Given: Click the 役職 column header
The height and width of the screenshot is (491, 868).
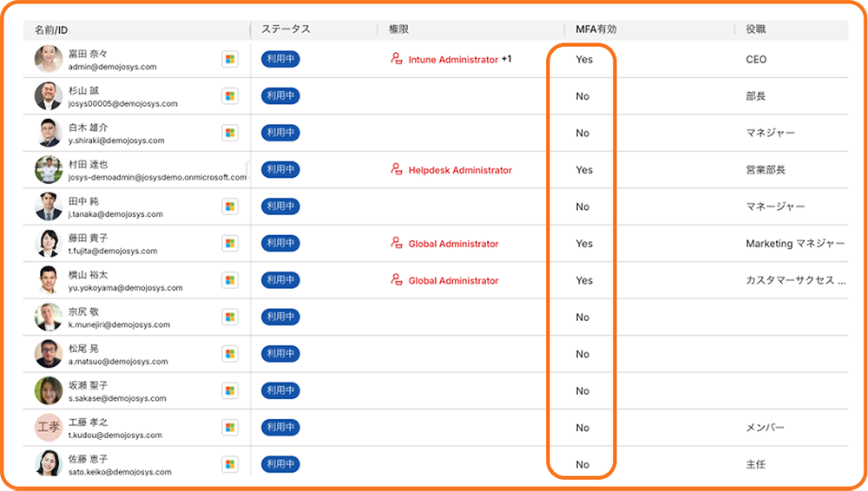Looking at the screenshot, I should pyautogui.click(x=755, y=29).
